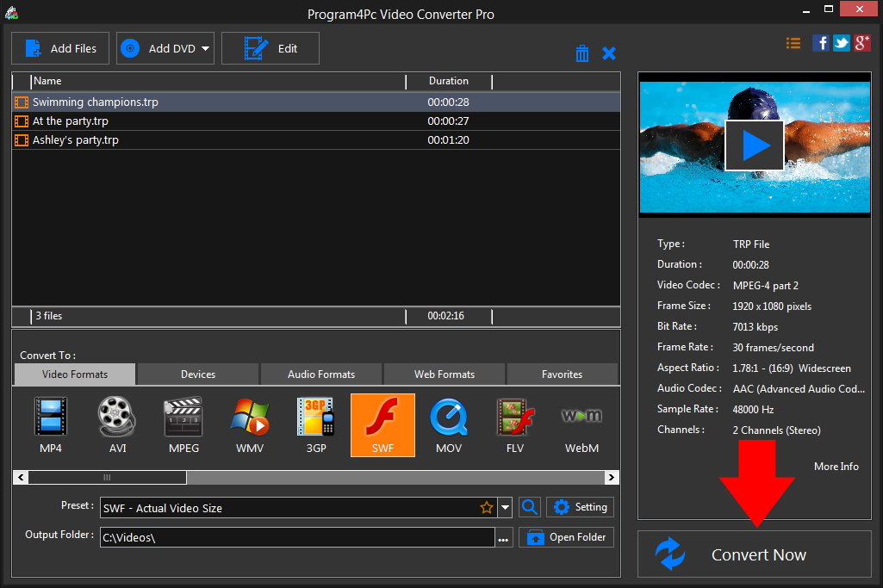This screenshot has width=883, height=588.
Task: Click the More Info link
Action: (835, 466)
